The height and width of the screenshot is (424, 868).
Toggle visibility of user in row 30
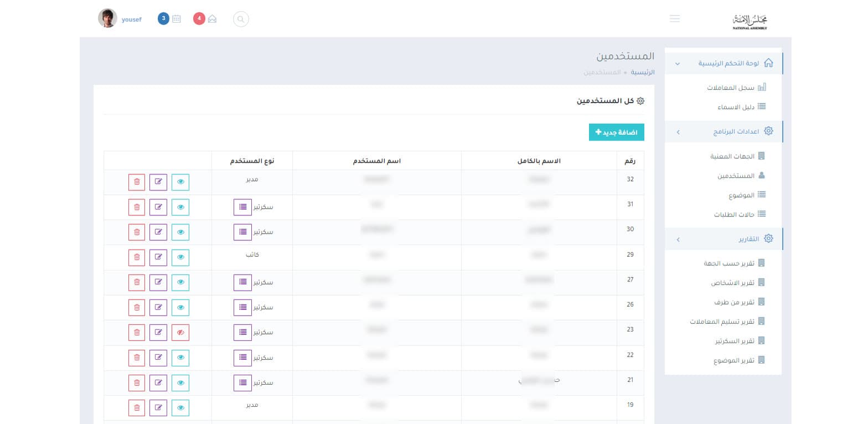point(180,232)
